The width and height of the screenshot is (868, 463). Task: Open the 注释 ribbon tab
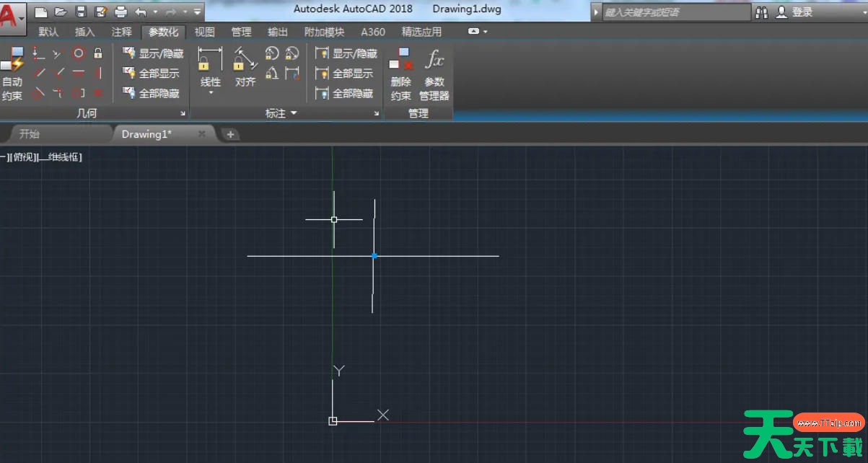[x=122, y=32]
